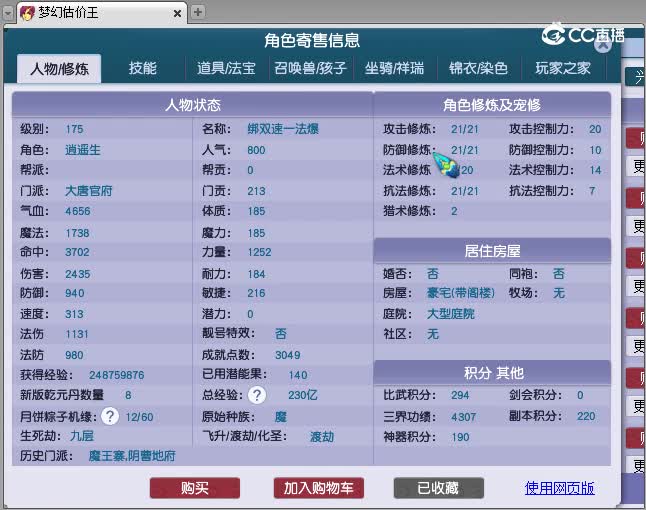Click the 原始种族 value 魔
Viewport: 646px width, 510px height.
[281, 417]
